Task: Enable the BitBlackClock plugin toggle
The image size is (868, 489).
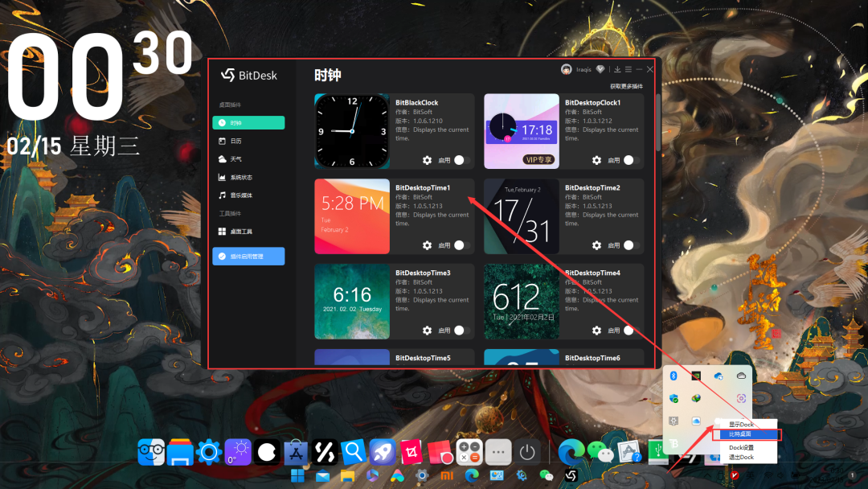Action: [x=461, y=160]
